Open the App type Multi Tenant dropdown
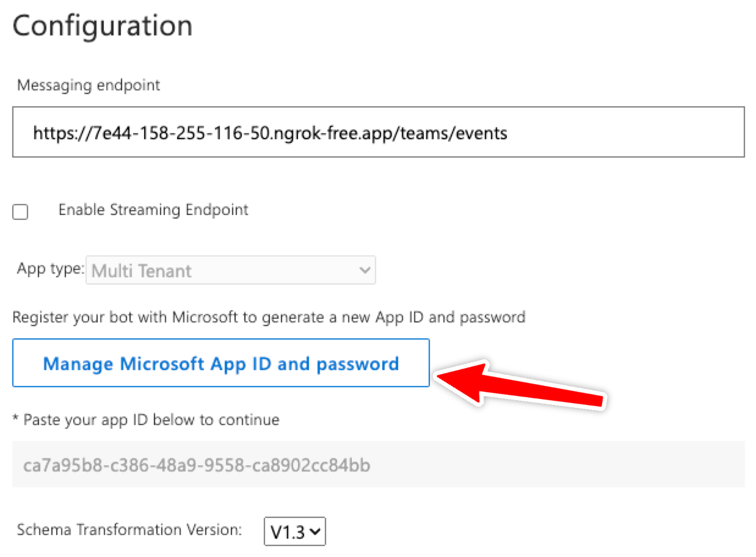 231,271
